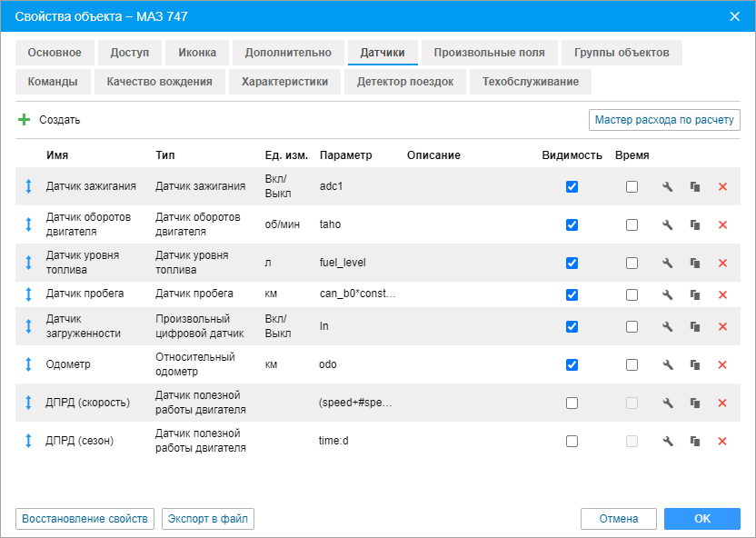Click the Экспорт в файл button
This screenshot has width=756, height=538.
pos(208,519)
